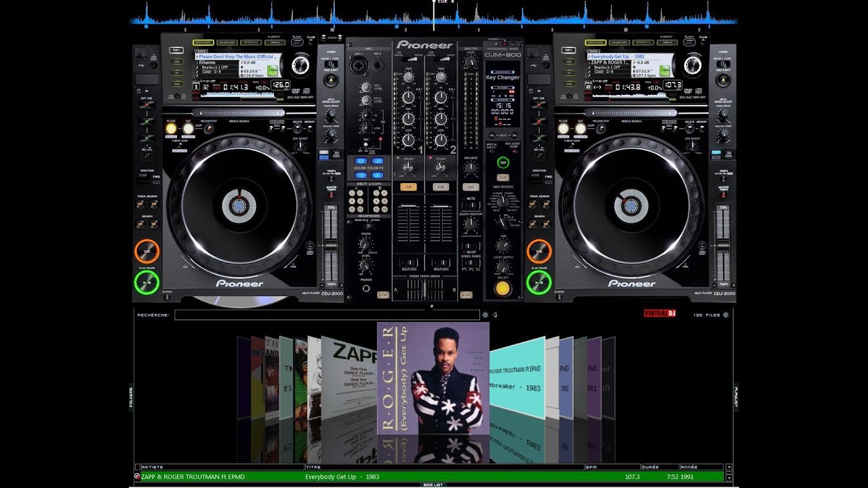Click the right deck RELOOP/EXIT button
This screenshot has height=488, width=868.
pyautogui.click(x=601, y=128)
